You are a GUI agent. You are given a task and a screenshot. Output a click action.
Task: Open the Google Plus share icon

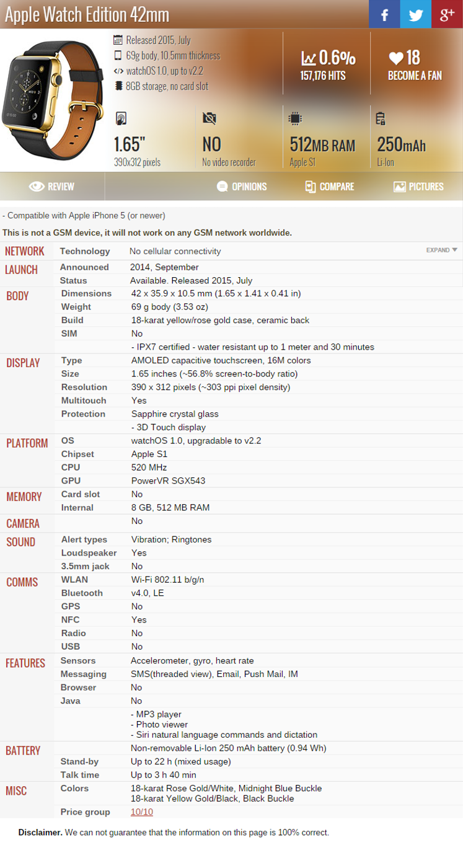point(447,14)
